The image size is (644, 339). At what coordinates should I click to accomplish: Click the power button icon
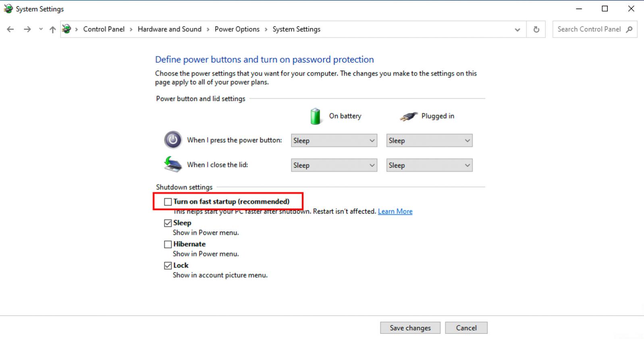(x=173, y=140)
